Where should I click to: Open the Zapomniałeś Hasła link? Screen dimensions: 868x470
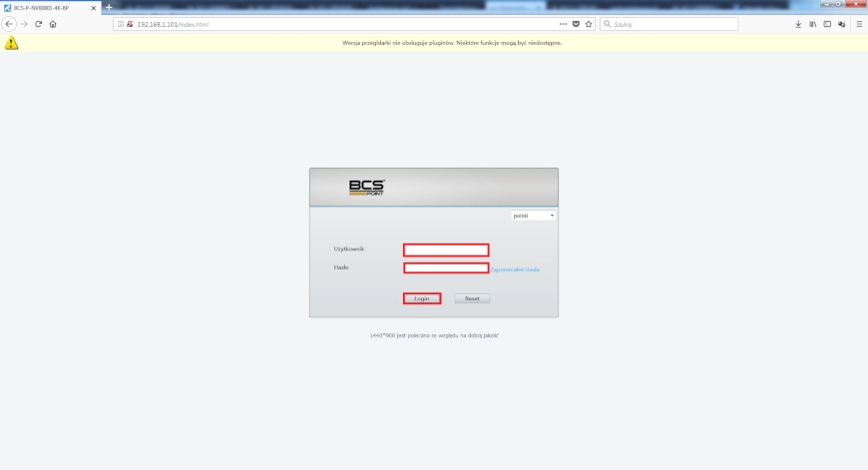click(515, 269)
